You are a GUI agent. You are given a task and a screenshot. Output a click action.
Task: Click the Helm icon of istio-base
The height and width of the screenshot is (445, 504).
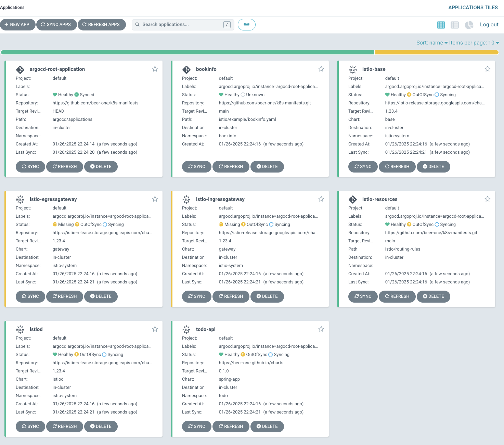coord(353,69)
